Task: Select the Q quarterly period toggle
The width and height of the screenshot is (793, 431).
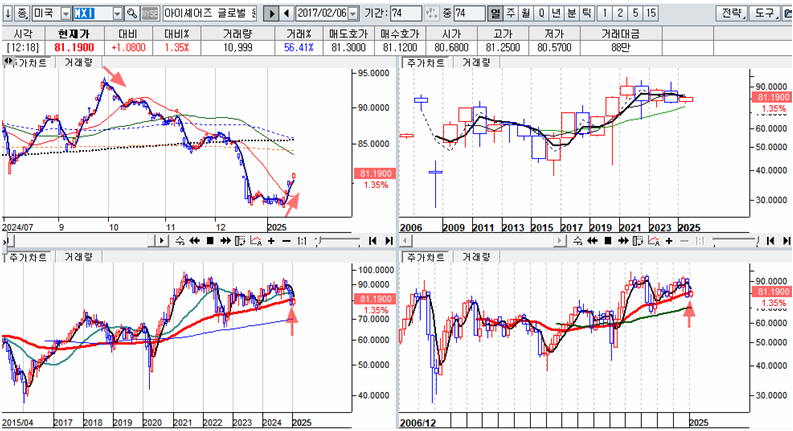Action: (x=541, y=13)
